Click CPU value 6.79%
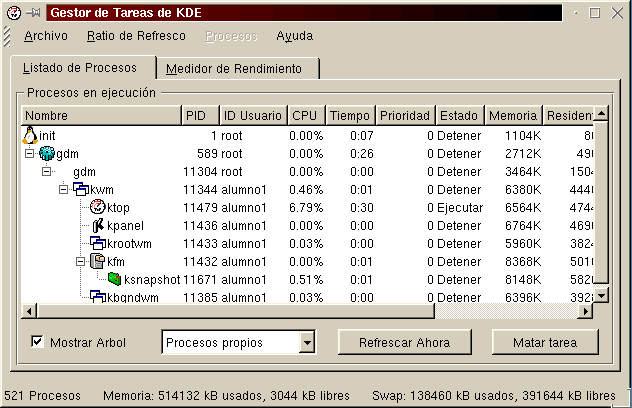The image size is (632, 408). [306, 208]
